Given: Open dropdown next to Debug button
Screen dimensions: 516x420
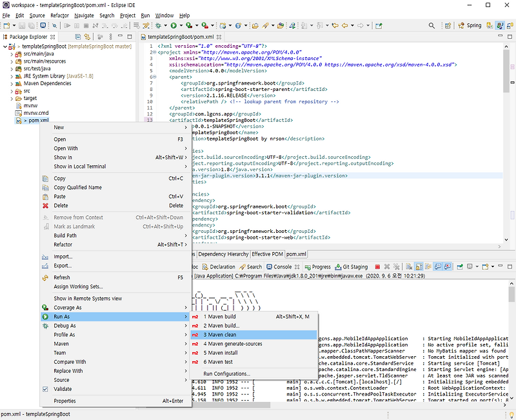Looking at the screenshot, I should [x=165, y=25].
